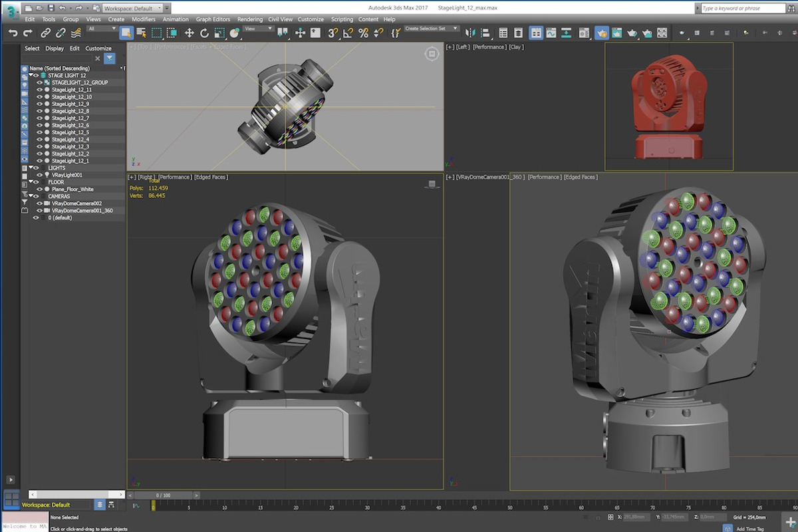Open the Select by Name tool

click(x=141, y=33)
